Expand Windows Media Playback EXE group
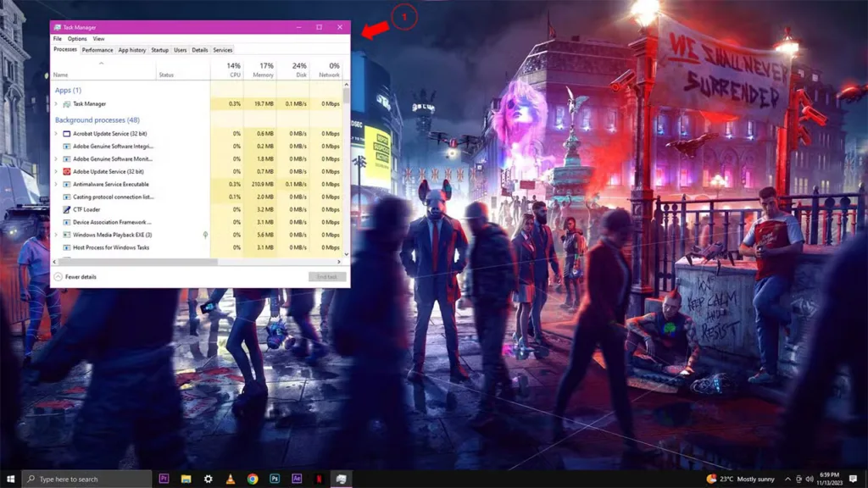868x488 pixels. point(56,236)
